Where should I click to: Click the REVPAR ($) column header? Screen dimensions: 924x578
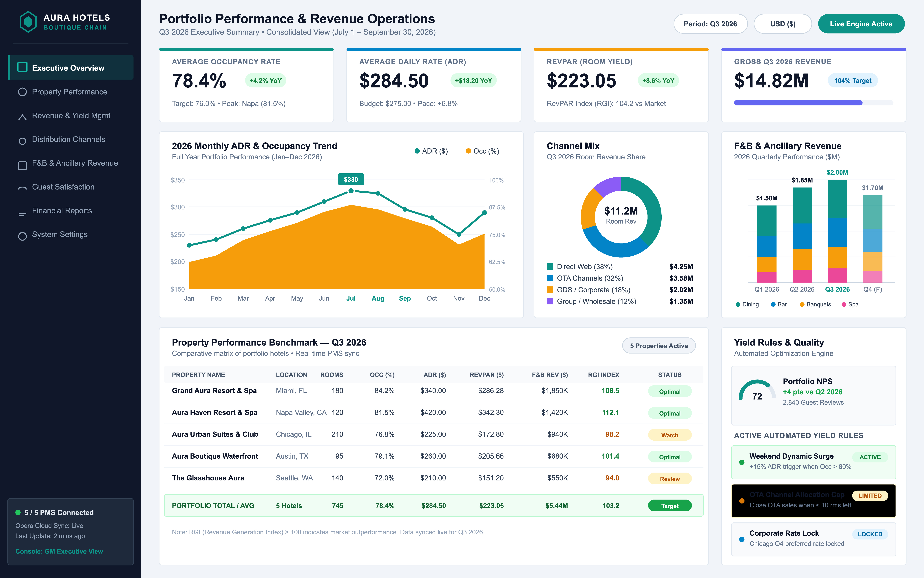[x=487, y=375]
